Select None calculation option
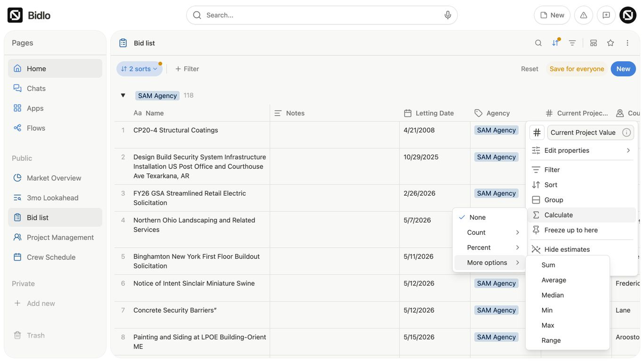 coord(489,217)
